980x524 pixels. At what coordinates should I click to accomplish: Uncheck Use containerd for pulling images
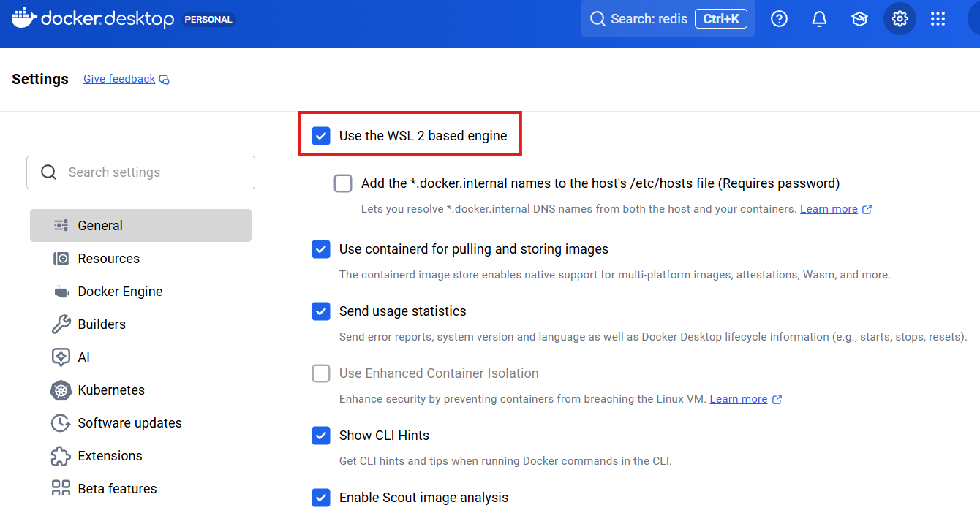pyautogui.click(x=321, y=249)
